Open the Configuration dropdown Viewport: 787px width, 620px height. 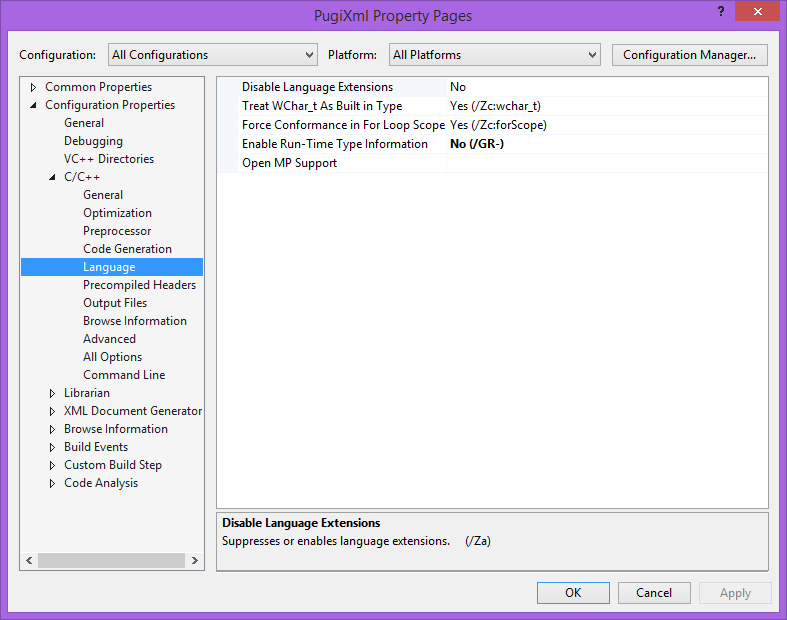(213, 55)
